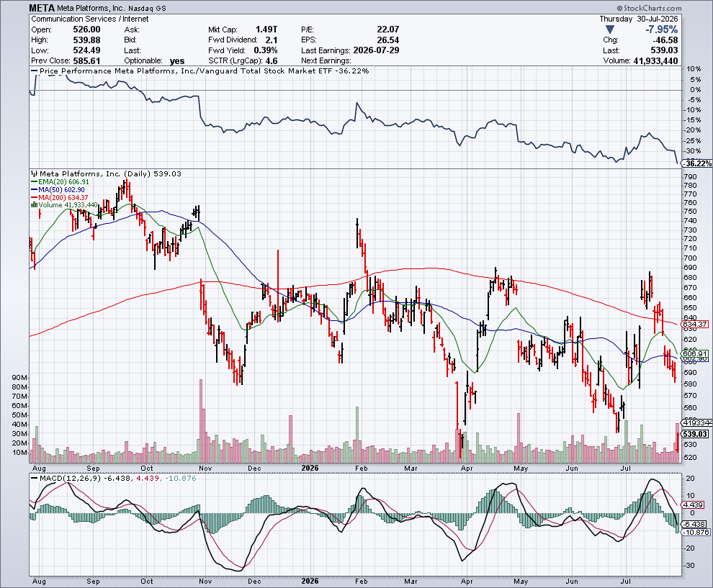The width and height of the screenshot is (713, 588).
Task: Click the date 'Thursday 30-Jul-2026'
Action: tap(638, 19)
